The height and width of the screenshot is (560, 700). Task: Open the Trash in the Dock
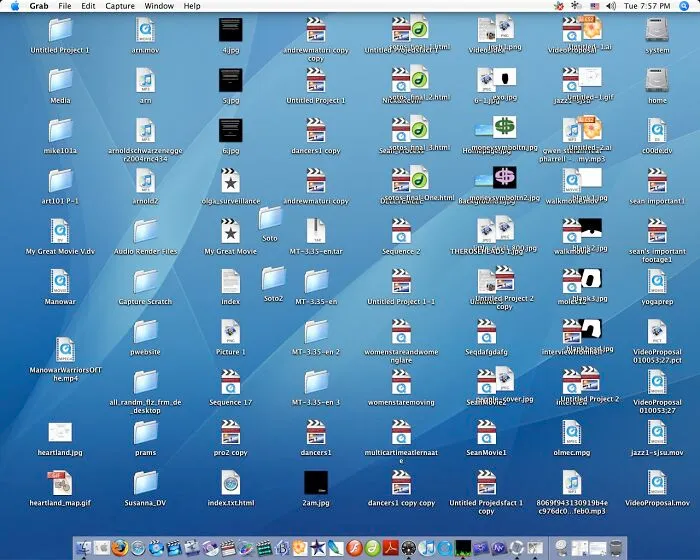click(x=616, y=547)
